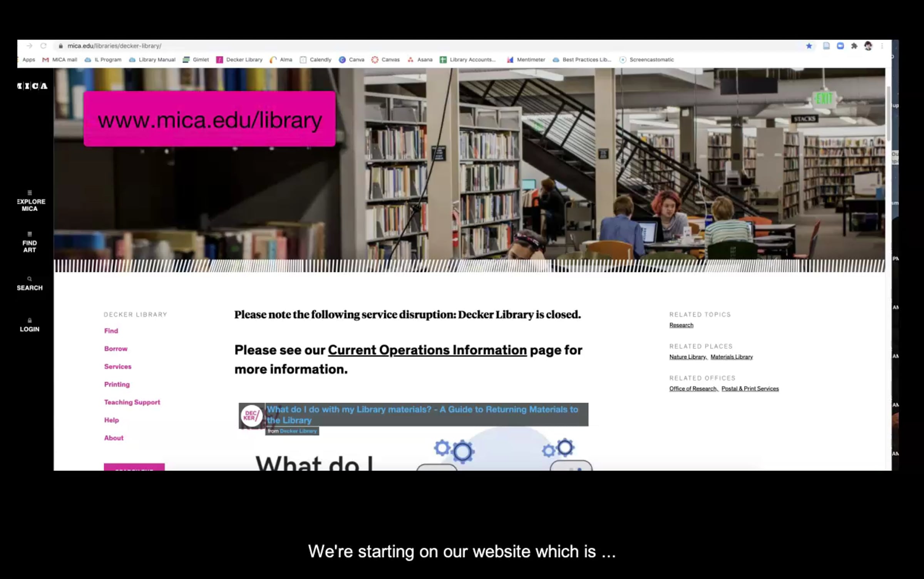Open the Search magnifier in sidebar
The image size is (924, 579).
[x=30, y=284]
